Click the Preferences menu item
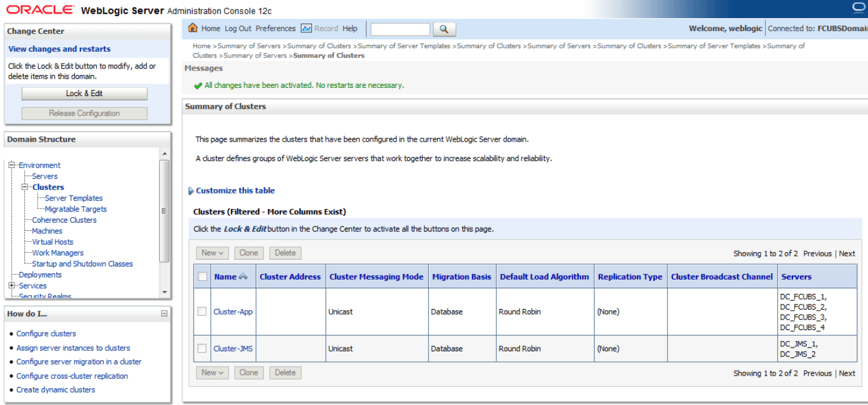Screen dimensions: 868x405 click(x=275, y=28)
